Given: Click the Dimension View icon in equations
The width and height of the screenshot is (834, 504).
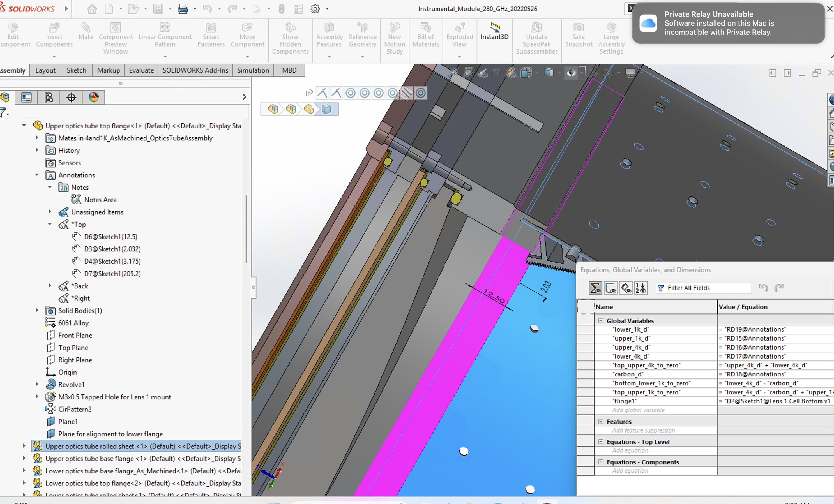Looking at the screenshot, I should pos(625,288).
